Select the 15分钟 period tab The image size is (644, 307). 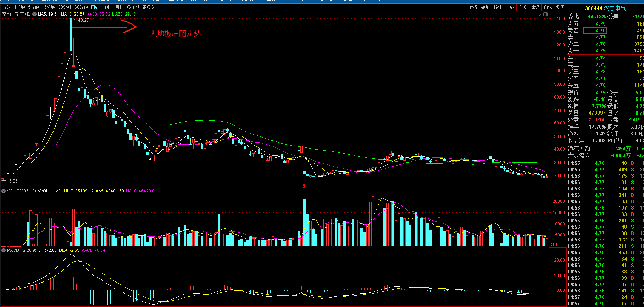(x=49, y=7)
